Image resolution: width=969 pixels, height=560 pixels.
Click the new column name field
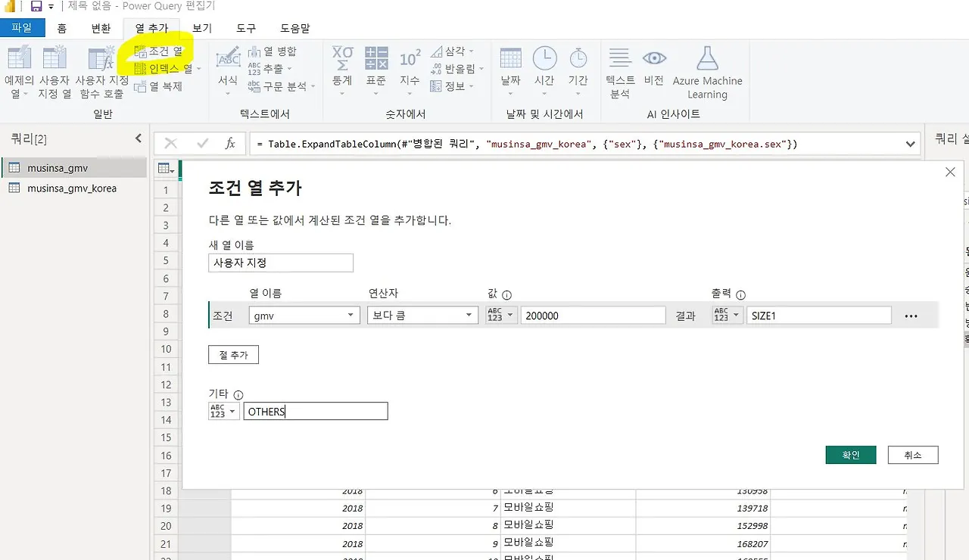pos(281,263)
